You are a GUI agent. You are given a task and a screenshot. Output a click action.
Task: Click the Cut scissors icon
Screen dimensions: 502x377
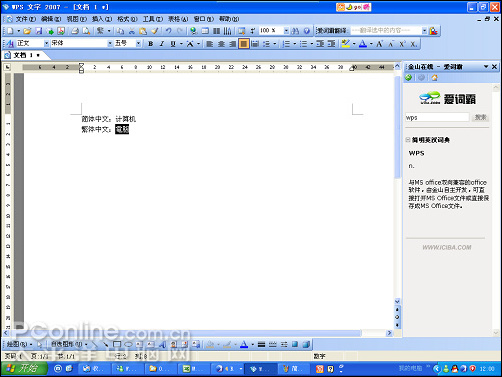pyautogui.click(x=132, y=31)
